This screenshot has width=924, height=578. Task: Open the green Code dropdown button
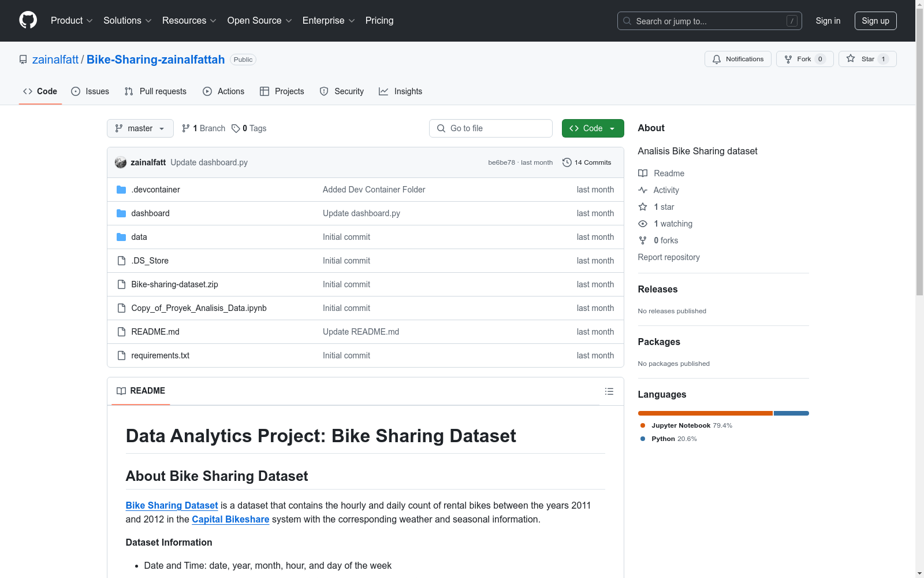(593, 128)
